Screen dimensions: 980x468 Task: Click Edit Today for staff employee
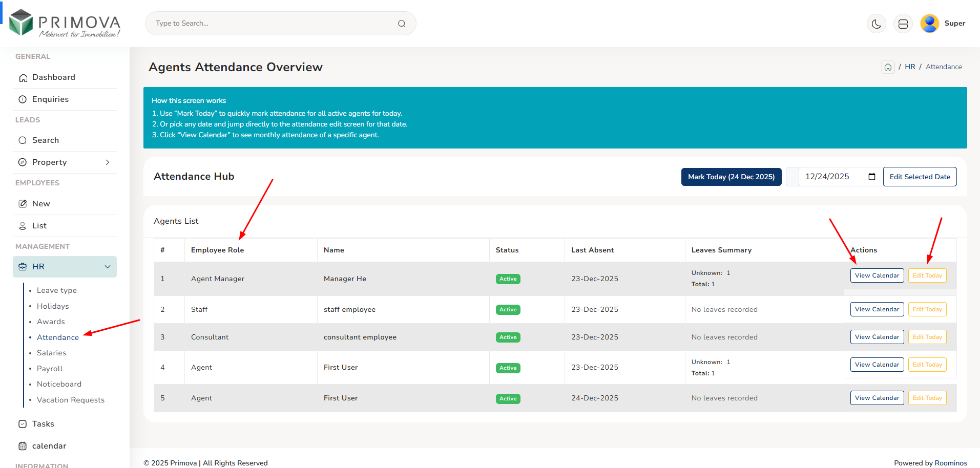click(x=927, y=309)
